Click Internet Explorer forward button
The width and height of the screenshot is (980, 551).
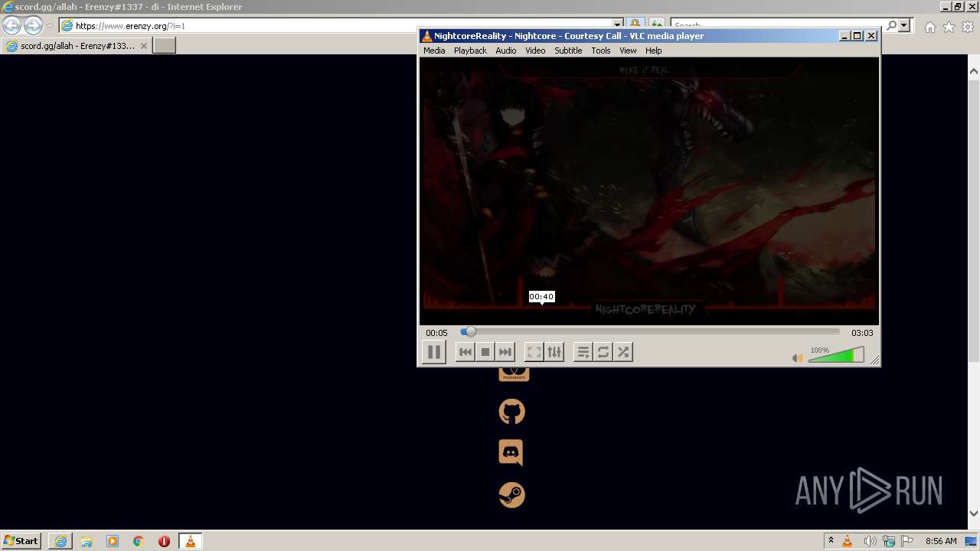tap(33, 26)
